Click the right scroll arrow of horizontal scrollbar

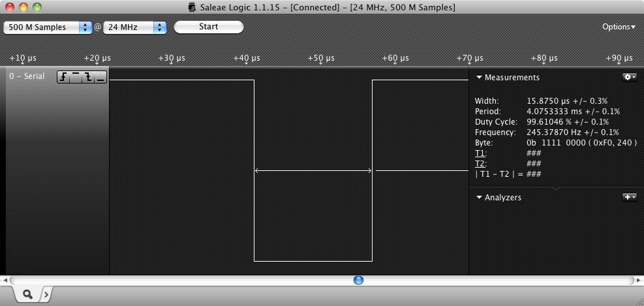(639, 281)
